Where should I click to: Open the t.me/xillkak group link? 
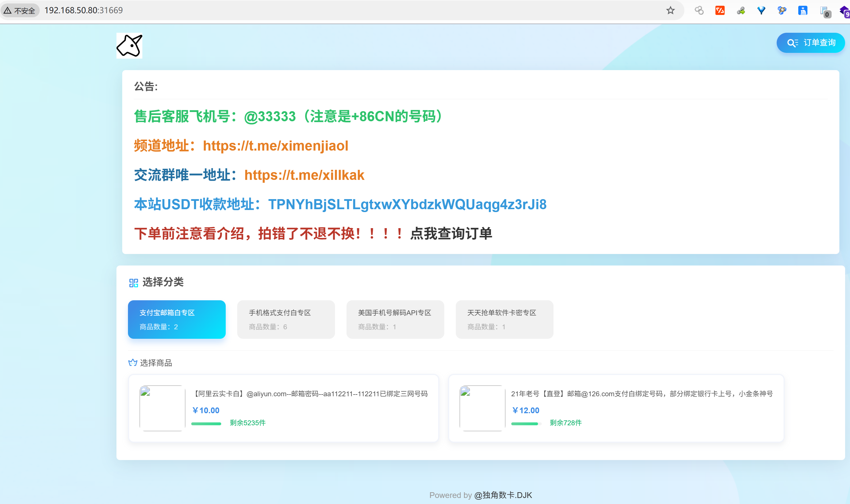(x=304, y=175)
